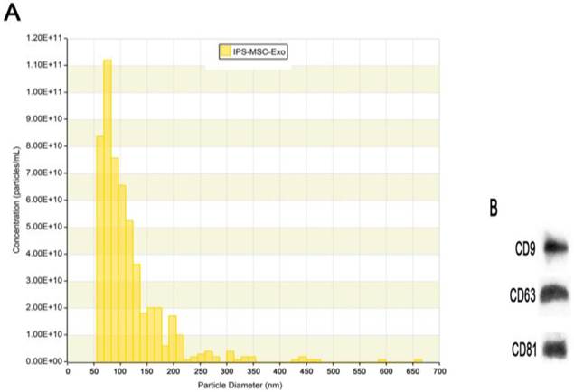The width and height of the screenshot is (574, 392).
Task: Click the CD81 text label
Action: (x=520, y=346)
